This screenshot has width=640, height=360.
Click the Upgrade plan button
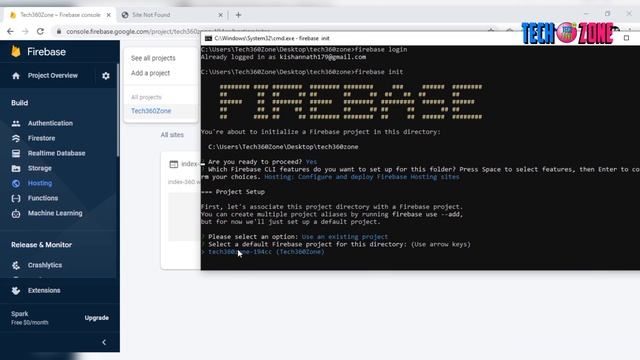[x=97, y=318]
